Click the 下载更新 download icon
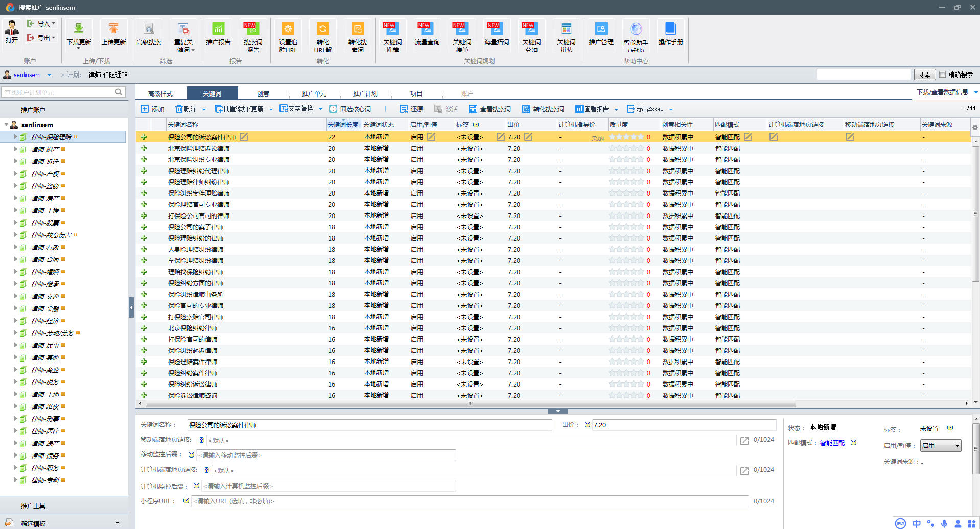 [x=79, y=29]
